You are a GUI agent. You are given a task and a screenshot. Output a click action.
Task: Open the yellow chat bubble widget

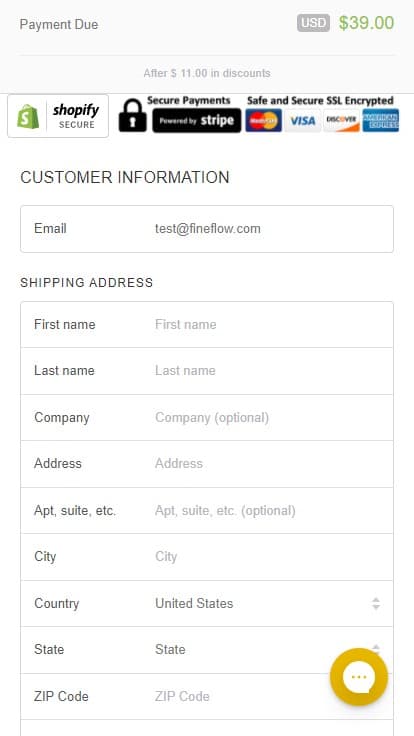[x=359, y=676]
